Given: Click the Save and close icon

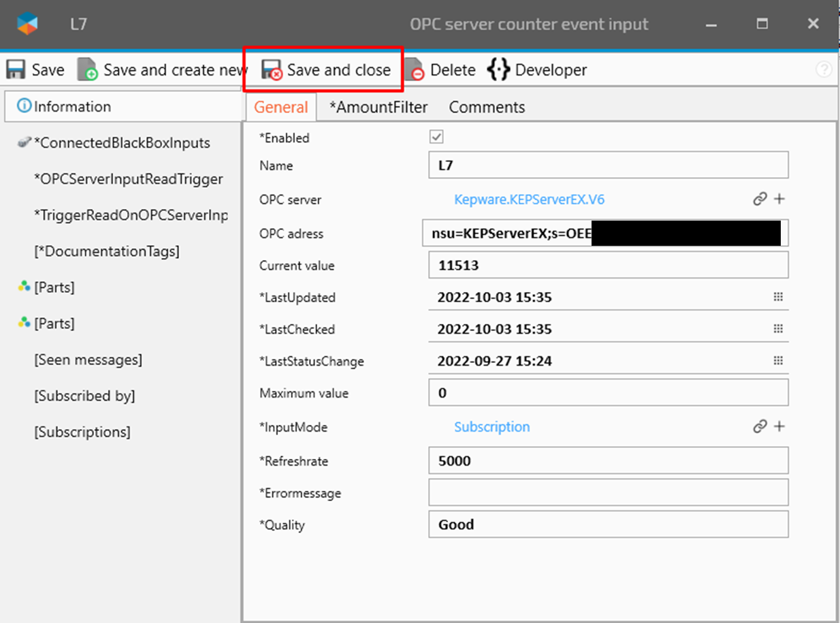Looking at the screenshot, I should pyautogui.click(x=272, y=70).
